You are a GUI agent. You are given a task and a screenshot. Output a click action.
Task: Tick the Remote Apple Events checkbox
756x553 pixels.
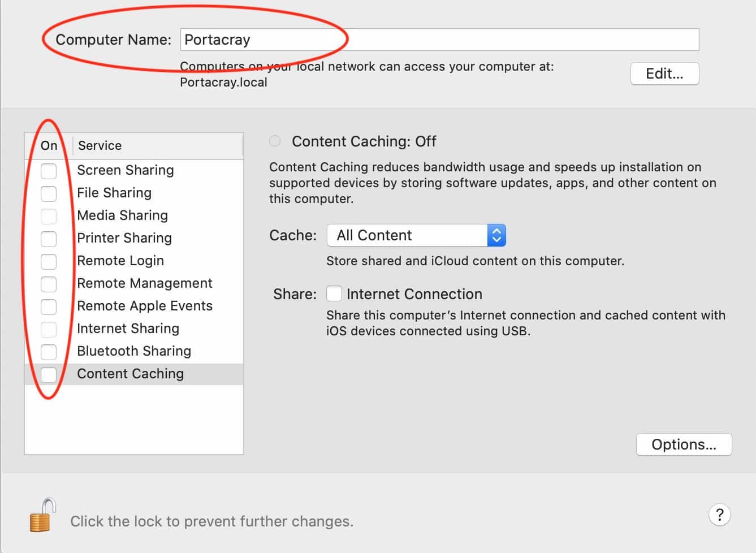[49, 306]
